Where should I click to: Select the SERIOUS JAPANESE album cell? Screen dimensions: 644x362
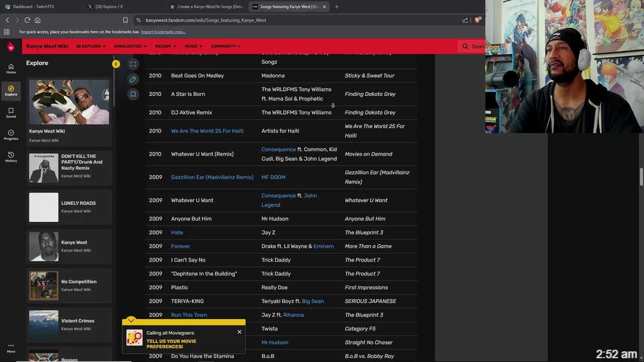[370, 301]
